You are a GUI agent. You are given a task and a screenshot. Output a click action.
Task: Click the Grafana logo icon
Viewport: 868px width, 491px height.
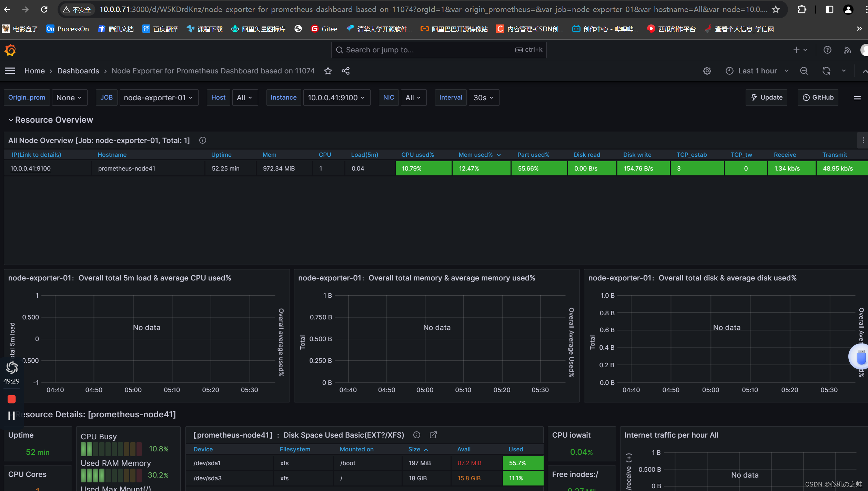pos(10,50)
